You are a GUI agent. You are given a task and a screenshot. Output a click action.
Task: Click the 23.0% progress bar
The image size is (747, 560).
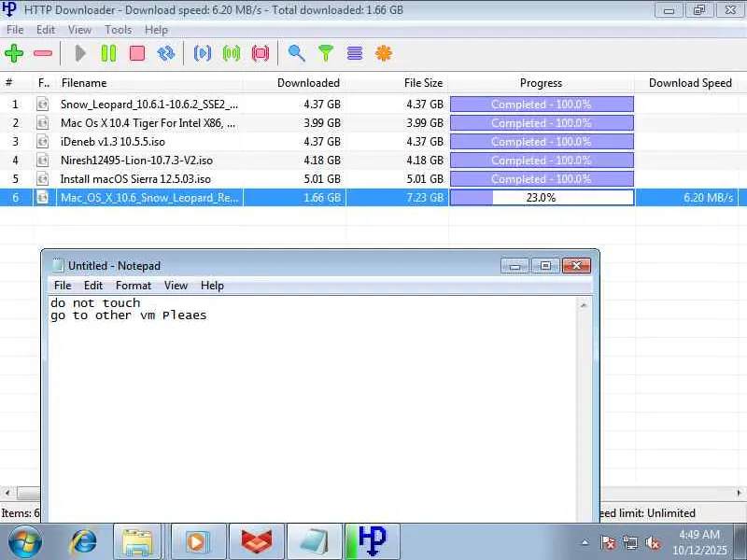[x=542, y=198]
